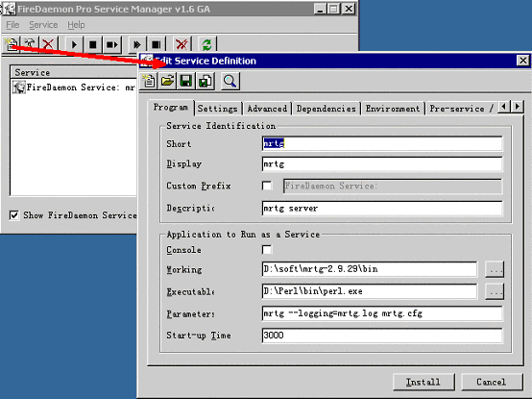Open the File menu
532x399 pixels.
(x=12, y=25)
